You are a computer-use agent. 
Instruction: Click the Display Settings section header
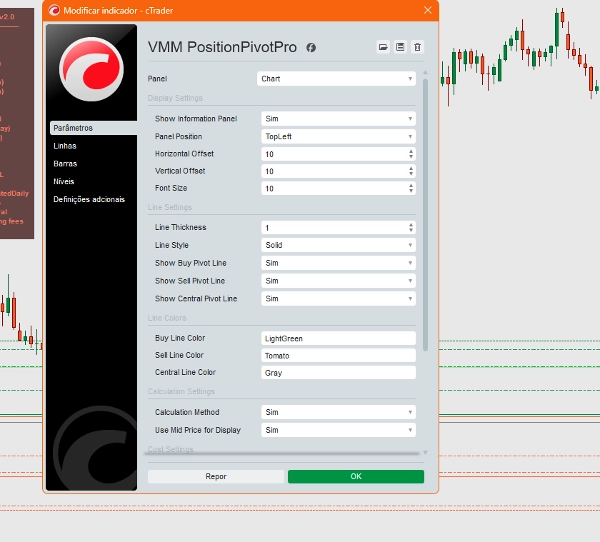click(175, 98)
